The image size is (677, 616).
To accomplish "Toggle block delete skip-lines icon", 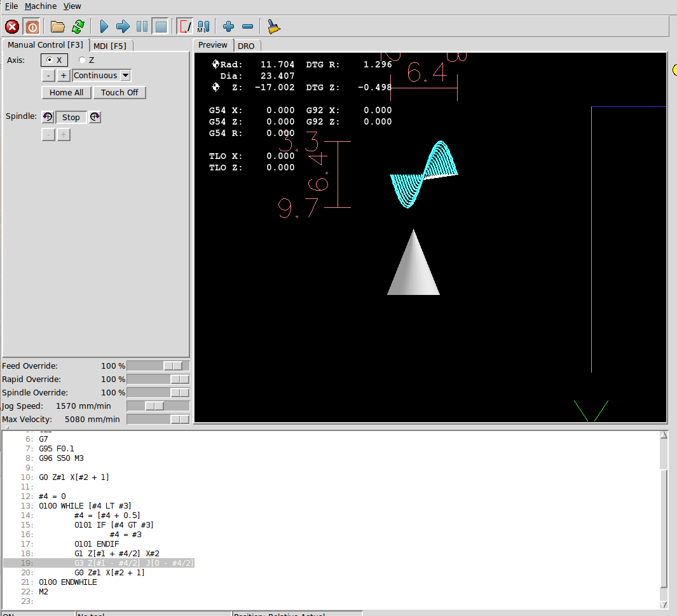I will (x=184, y=27).
